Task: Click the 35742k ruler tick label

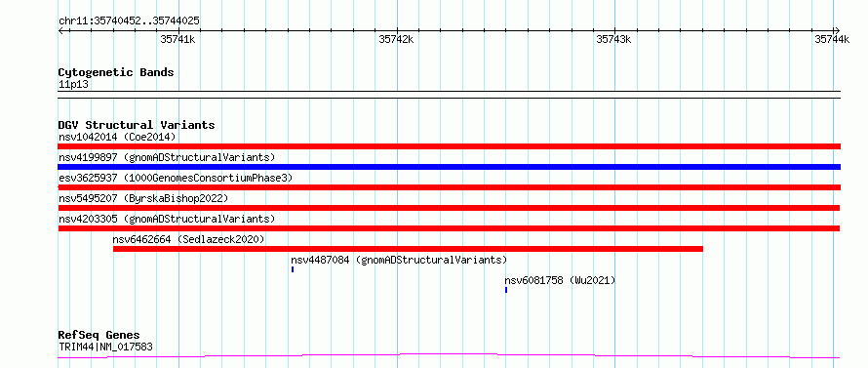Action: coord(396,39)
